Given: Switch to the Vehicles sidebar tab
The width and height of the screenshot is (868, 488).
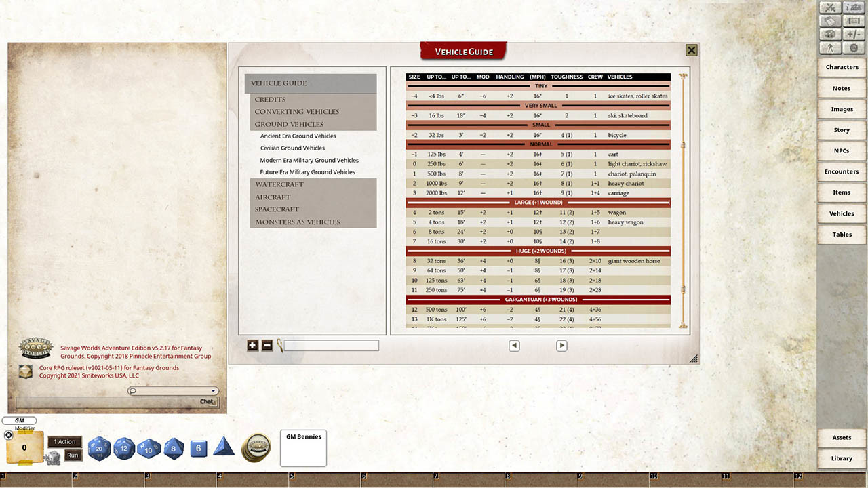Looking at the screenshot, I should tap(841, 213).
